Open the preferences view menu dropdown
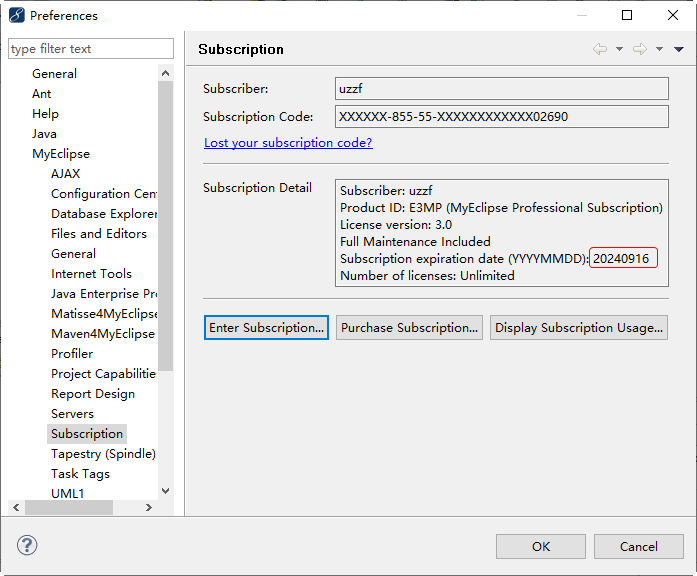The height and width of the screenshot is (576, 697). tap(679, 49)
